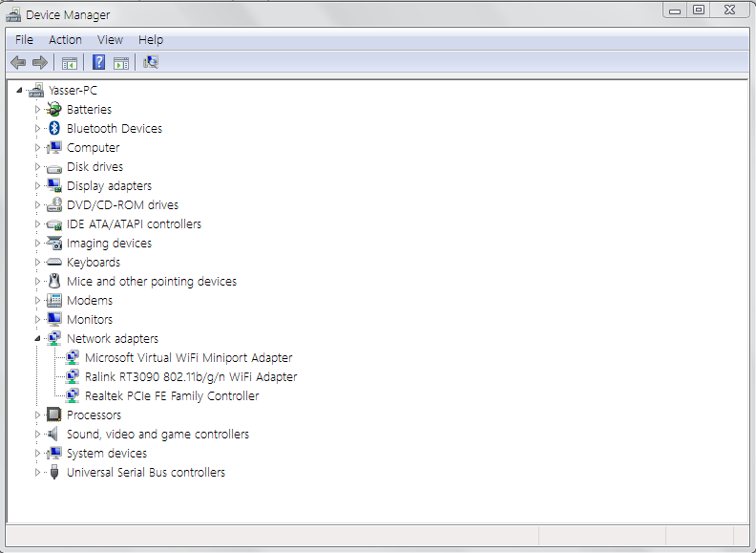Click the Batteries category icon
756x553 pixels.
(x=54, y=109)
